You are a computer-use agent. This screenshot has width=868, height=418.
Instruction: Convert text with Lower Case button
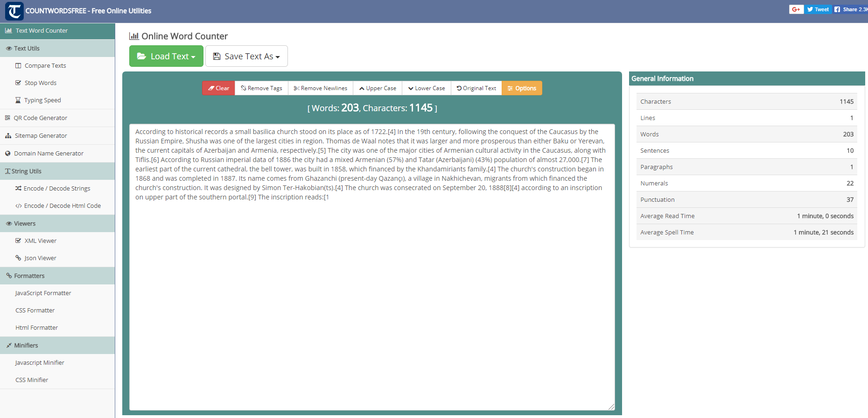[427, 88]
